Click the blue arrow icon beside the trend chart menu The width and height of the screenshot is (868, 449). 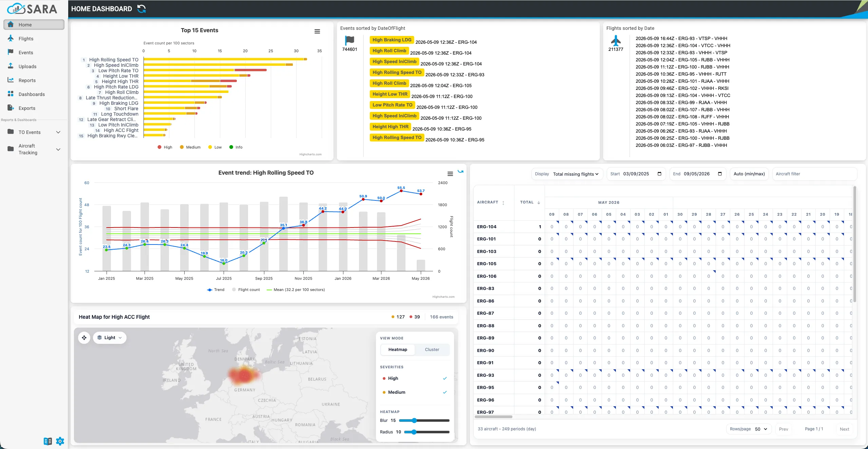pos(460,172)
